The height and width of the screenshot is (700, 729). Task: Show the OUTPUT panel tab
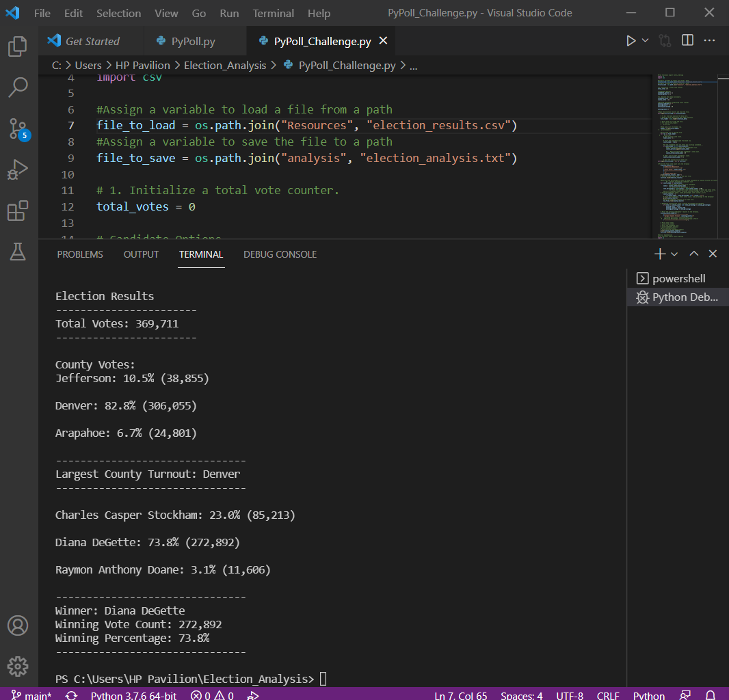(141, 254)
